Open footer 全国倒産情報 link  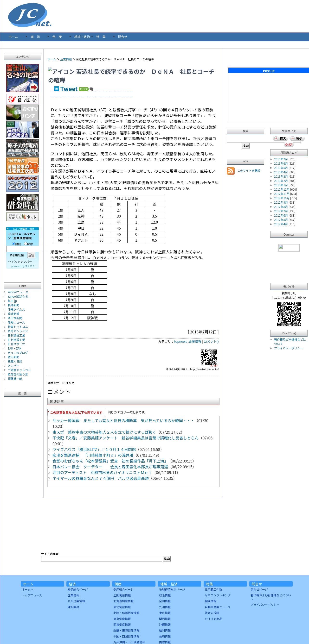point(122,595)
